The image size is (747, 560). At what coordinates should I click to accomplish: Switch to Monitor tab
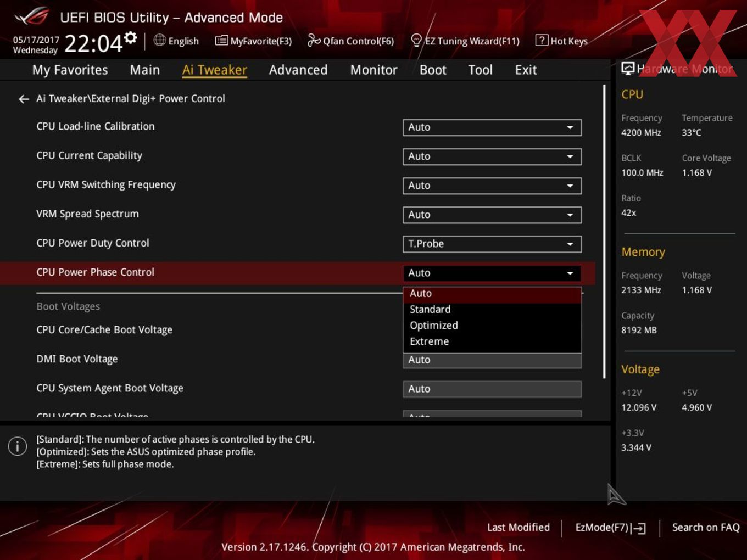(x=374, y=70)
